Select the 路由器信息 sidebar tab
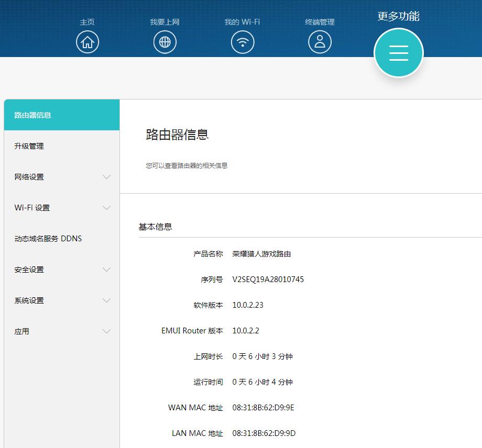The width and height of the screenshot is (482, 448). pos(31,115)
